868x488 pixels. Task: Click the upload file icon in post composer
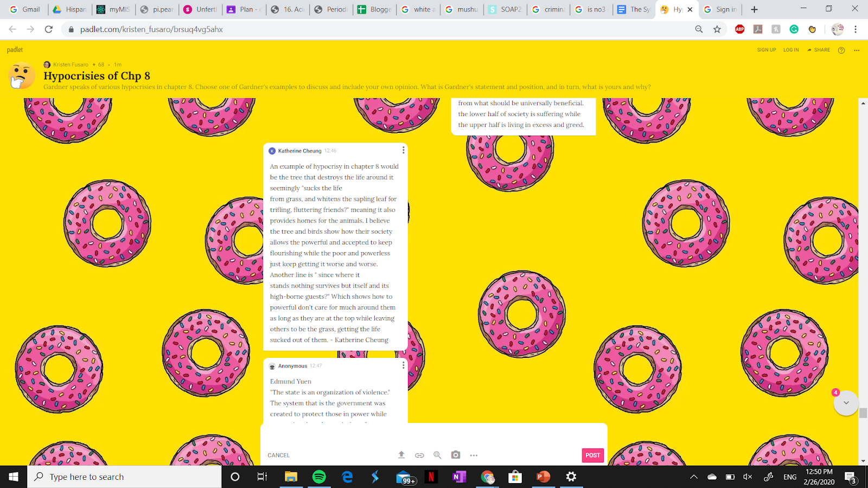point(401,455)
